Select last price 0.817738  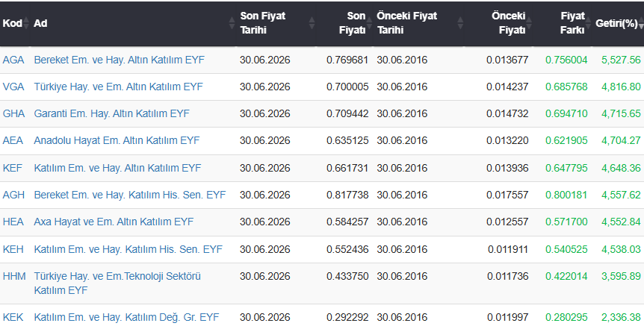347,195
